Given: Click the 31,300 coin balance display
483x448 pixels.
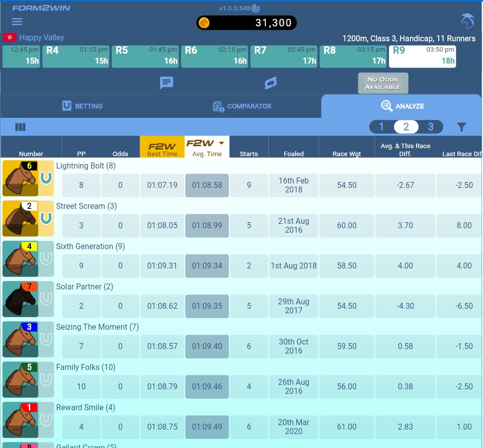Looking at the screenshot, I should [x=246, y=22].
